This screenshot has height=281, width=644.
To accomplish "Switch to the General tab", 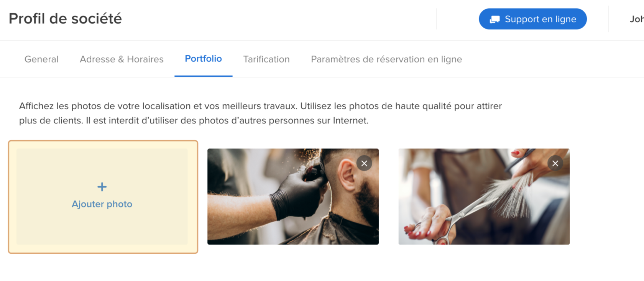I will pyautogui.click(x=41, y=59).
